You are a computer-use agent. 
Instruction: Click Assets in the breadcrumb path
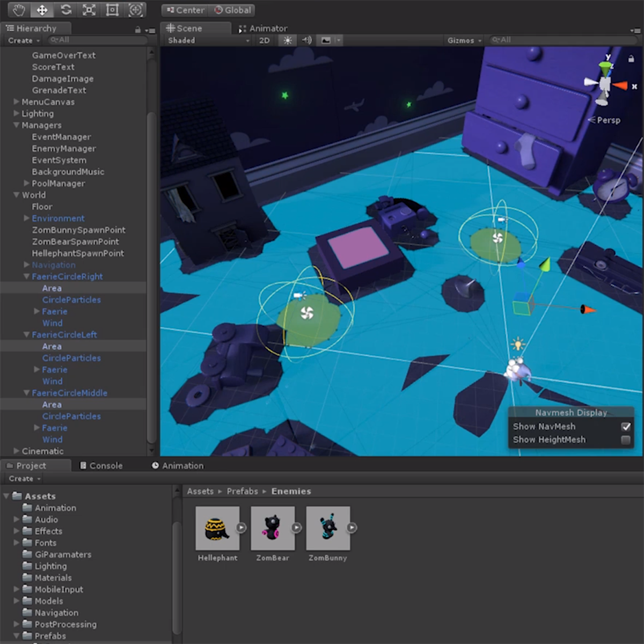(x=200, y=491)
